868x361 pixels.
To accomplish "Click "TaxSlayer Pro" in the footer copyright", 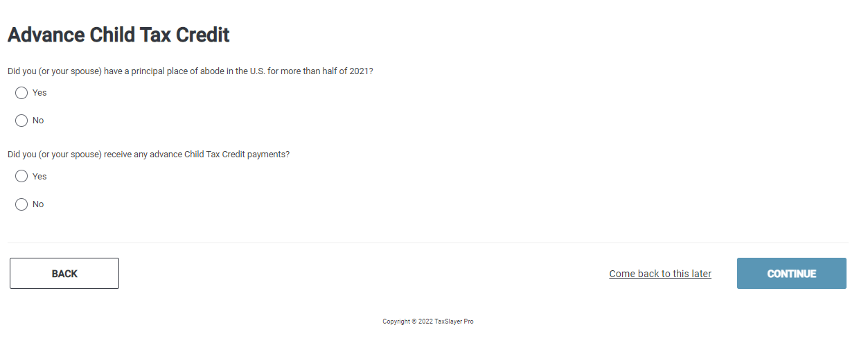I will click(x=454, y=322).
